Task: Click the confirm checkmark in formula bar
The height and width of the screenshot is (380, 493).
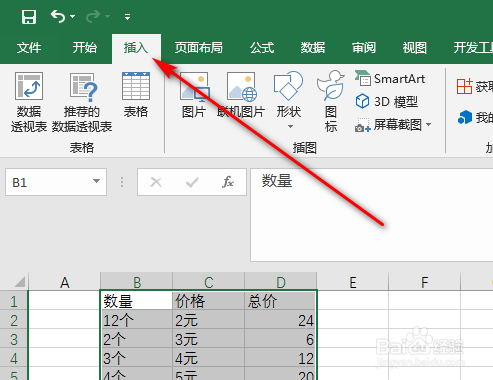Action: point(192,182)
